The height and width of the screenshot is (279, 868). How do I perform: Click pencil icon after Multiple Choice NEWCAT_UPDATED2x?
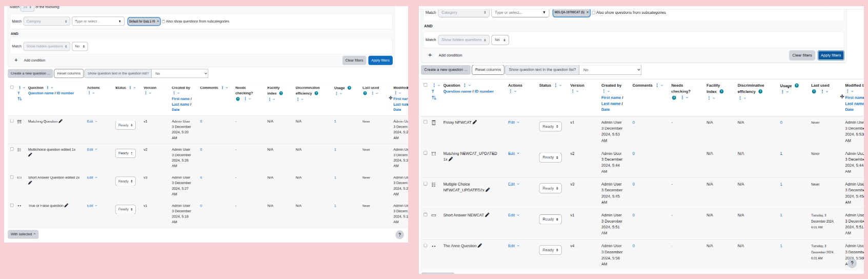point(488,190)
